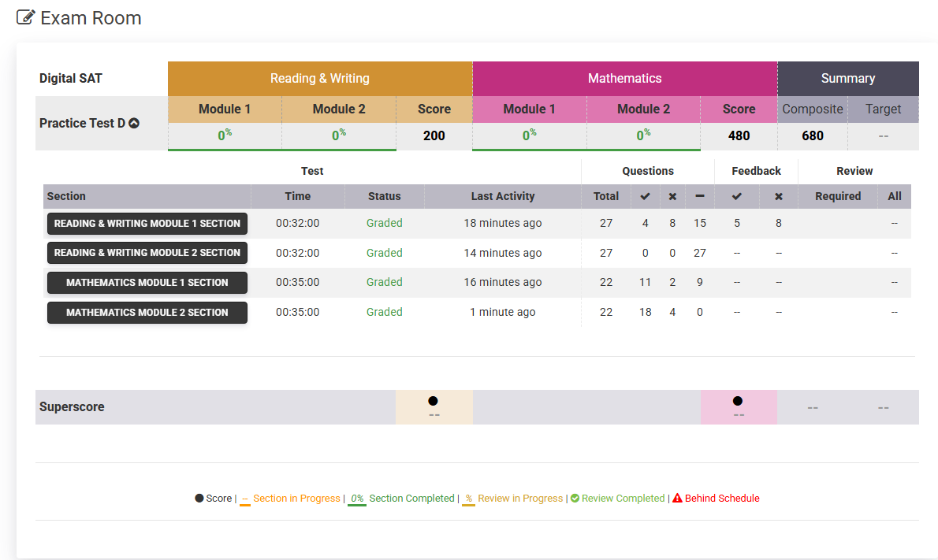This screenshot has width=938, height=560.
Task: Click the Graded status for Mathematics Module 2
Action: [384, 312]
